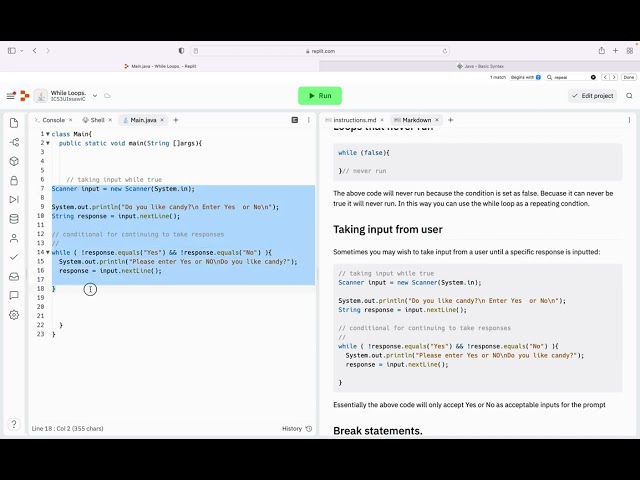640x480 pixels.
Task: Jump to next find match arrow
Action: [613, 77]
